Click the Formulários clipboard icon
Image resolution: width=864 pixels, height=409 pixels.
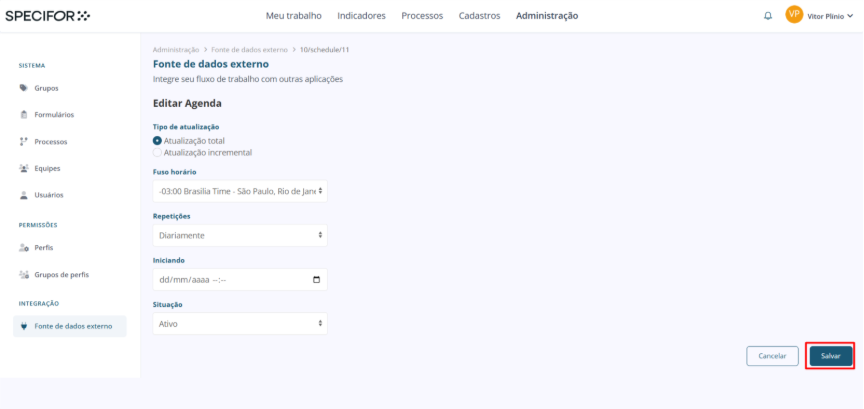click(x=24, y=115)
